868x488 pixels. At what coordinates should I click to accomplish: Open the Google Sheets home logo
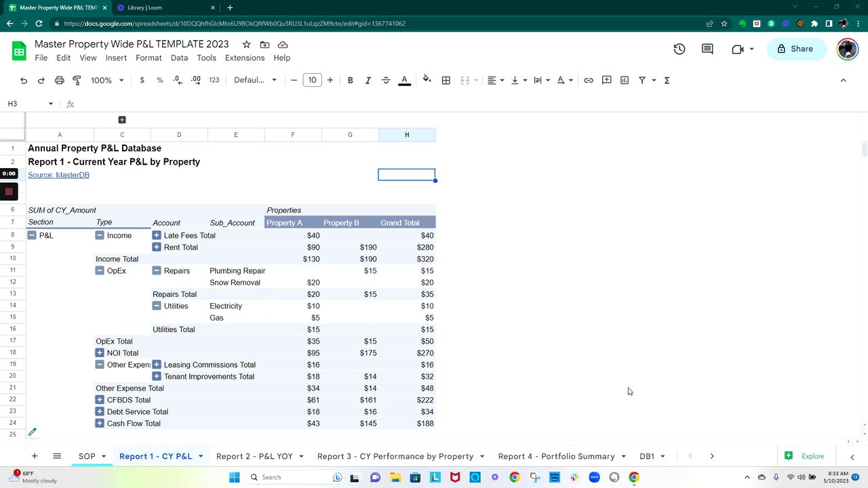click(19, 51)
